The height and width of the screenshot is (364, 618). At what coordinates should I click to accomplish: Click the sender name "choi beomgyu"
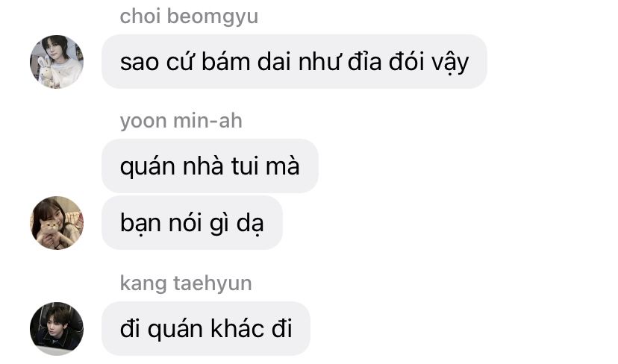click(x=189, y=17)
